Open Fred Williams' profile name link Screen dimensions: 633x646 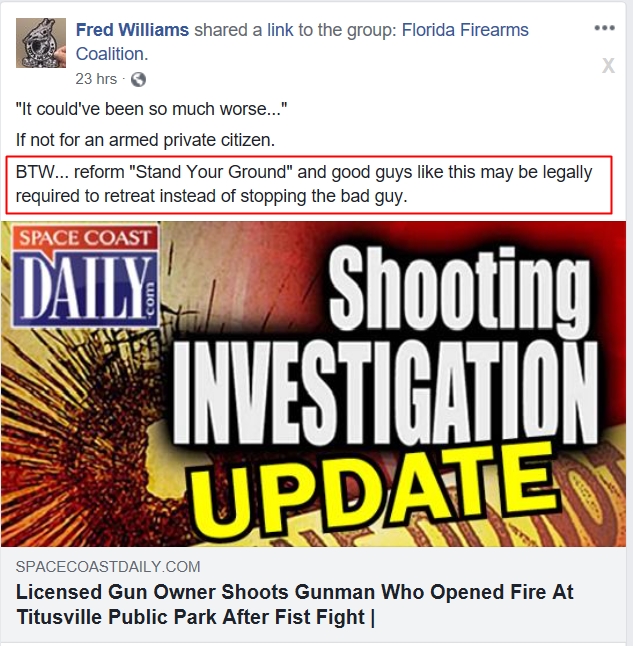(132, 30)
